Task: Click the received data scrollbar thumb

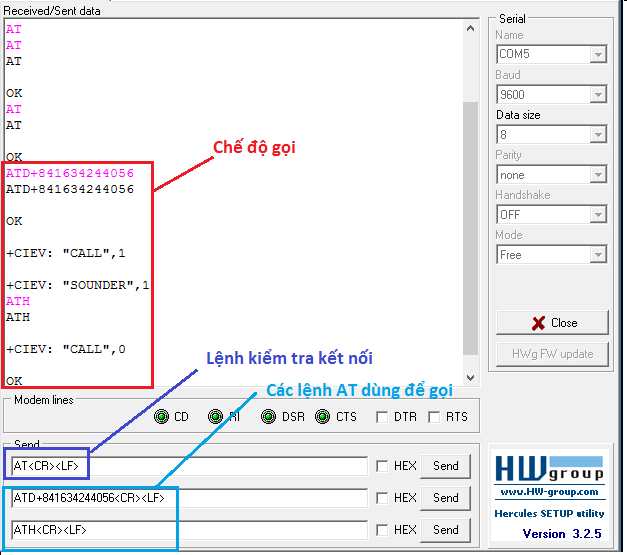Action: pos(471,228)
